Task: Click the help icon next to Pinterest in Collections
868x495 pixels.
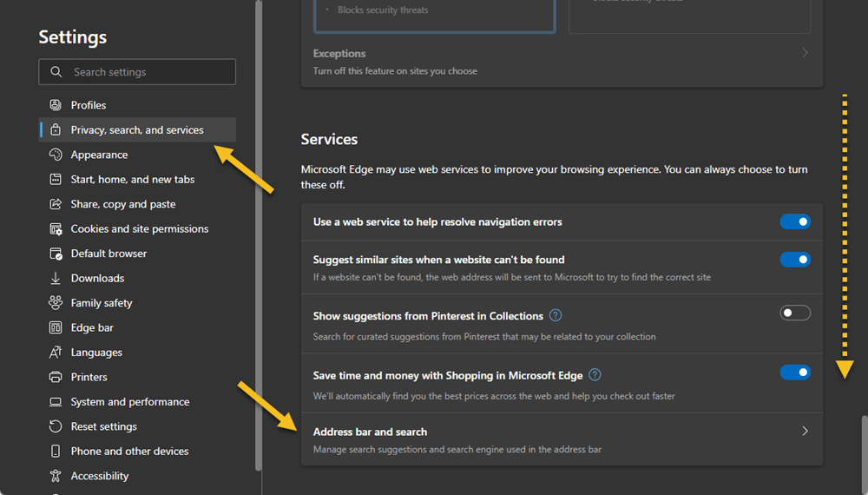Action: click(x=556, y=315)
